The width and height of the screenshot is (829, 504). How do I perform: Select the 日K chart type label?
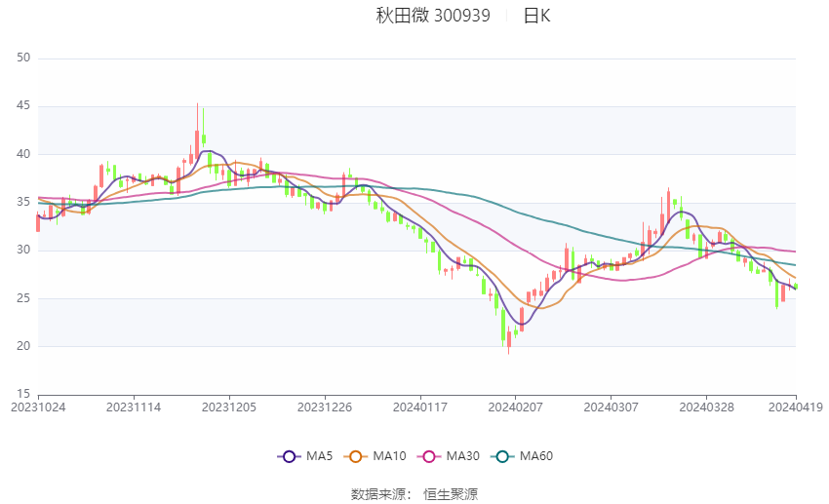(536, 16)
